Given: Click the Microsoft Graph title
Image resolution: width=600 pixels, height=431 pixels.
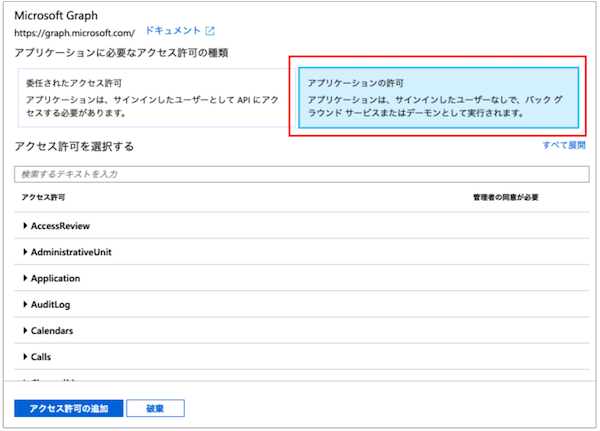Looking at the screenshot, I should [x=56, y=16].
